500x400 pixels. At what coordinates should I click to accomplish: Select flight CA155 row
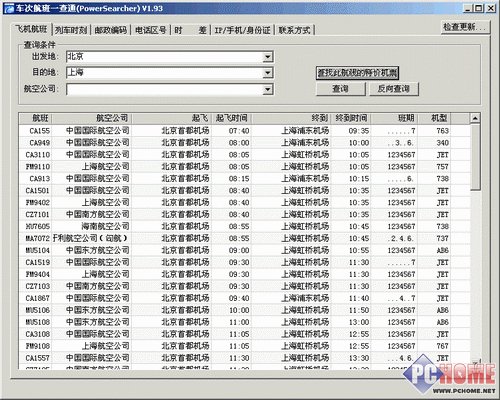244,131
